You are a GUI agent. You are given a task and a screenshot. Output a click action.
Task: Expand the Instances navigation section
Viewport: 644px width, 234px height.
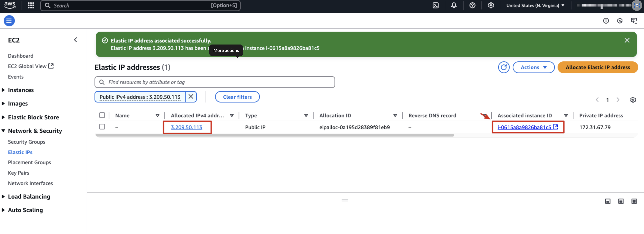tap(21, 90)
